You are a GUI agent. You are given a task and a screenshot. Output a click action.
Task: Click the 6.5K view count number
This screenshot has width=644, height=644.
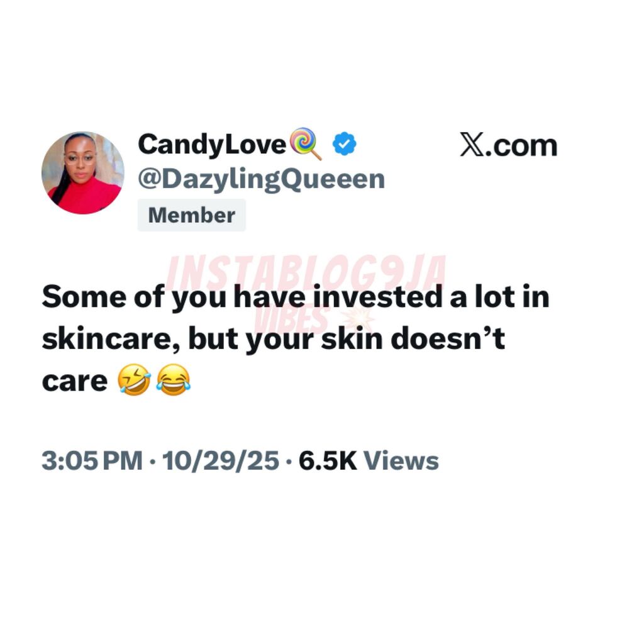[328, 461]
